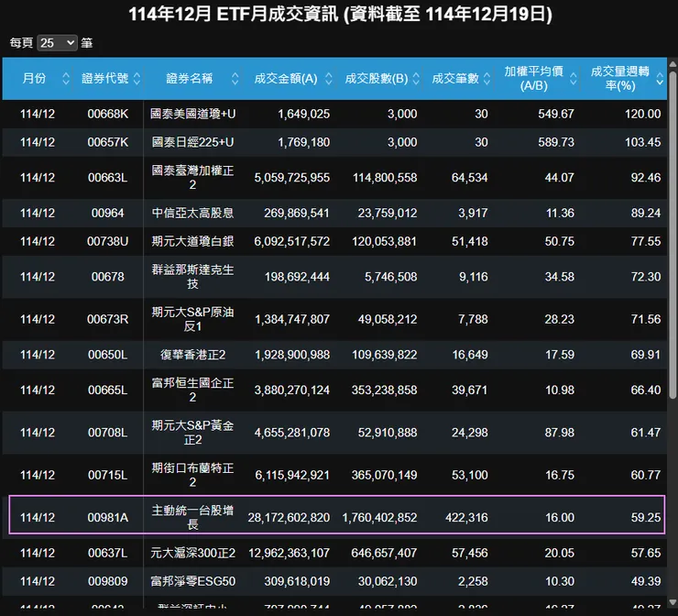This screenshot has width=678, height=616.
Task: Sort by 成交量週轉率(%) column sort arrows
Action: [x=660, y=78]
